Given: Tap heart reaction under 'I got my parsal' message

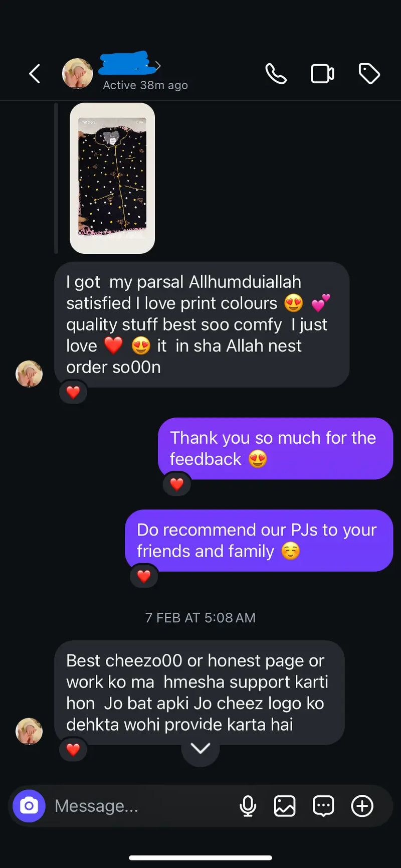Looking at the screenshot, I should click(73, 392).
